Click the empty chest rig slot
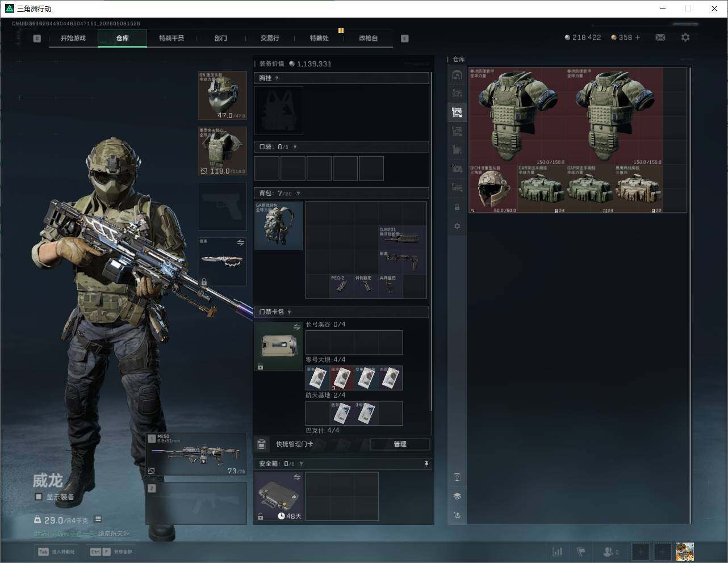 click(x=279, y=111)
